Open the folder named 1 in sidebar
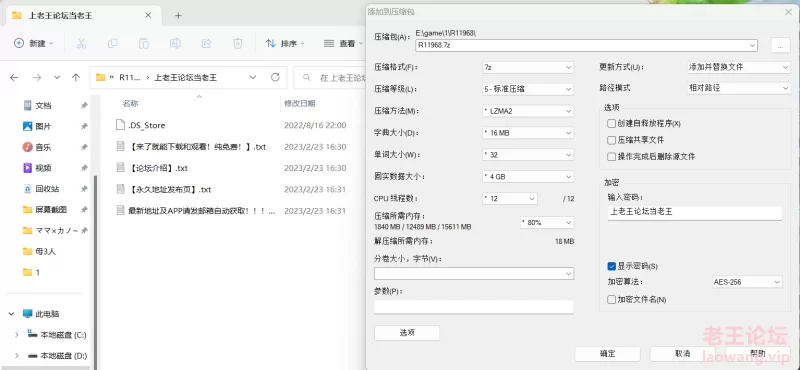The width and height of the screenshot is (800, 370). click(x=38, y=273)
